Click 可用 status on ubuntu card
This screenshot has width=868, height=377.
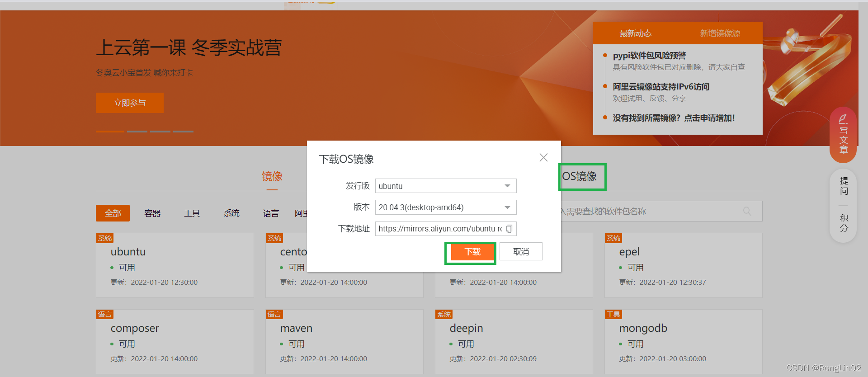[123, 268]
